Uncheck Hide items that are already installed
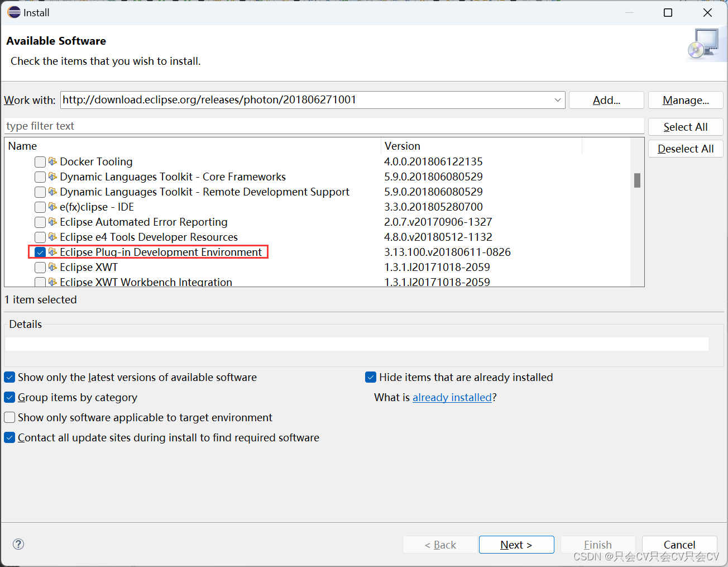728x567 pixels. coord(371,377)
